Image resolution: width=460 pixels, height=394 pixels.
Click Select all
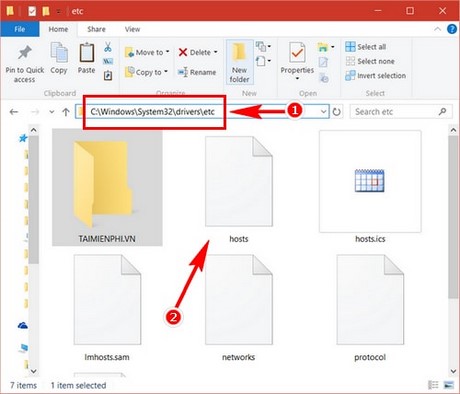(x=366, y=47)
